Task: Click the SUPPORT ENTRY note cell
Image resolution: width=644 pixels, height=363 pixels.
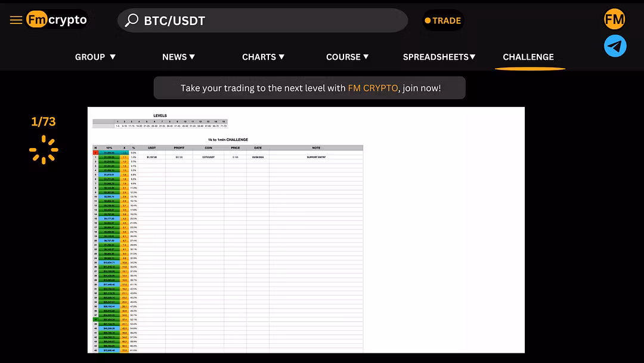Action: pos(316,157)
